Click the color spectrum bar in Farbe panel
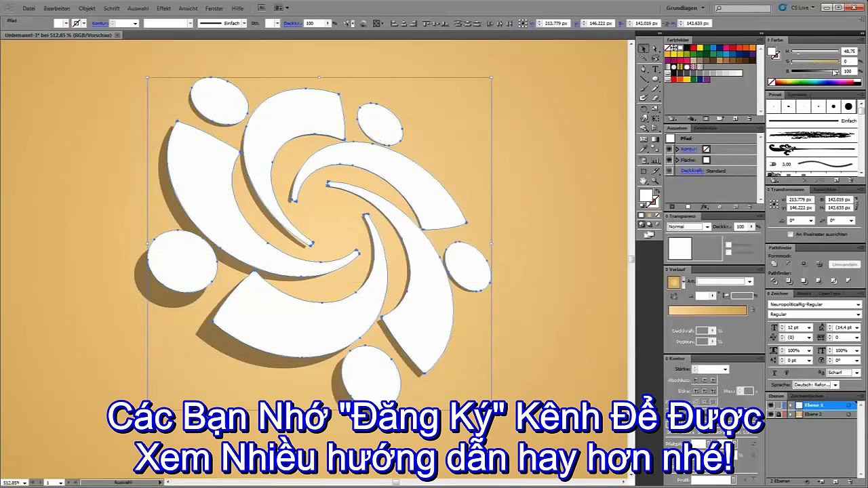This screenshot has height=488, width=868. (814, 83)
